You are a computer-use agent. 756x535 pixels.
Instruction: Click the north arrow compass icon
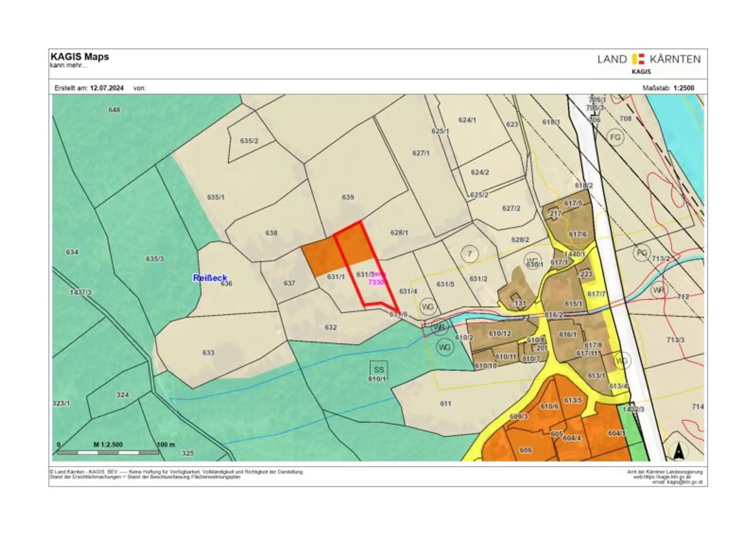tap(678, 451)
